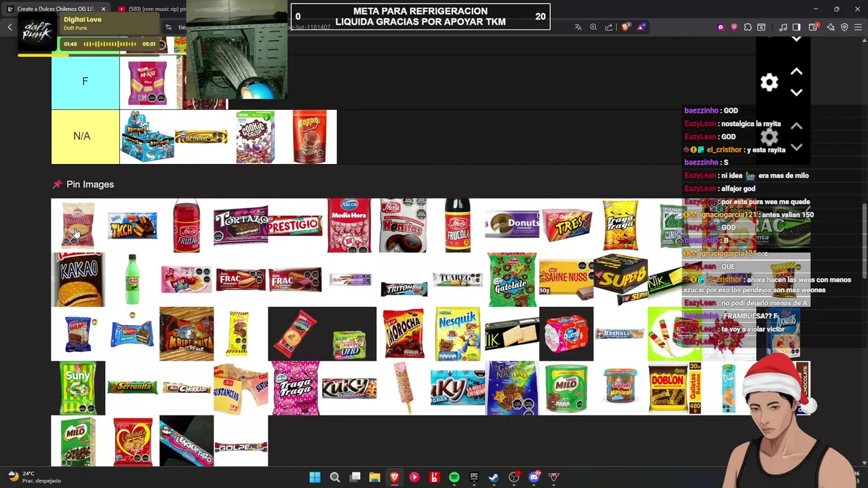Image resolution: width=868 pixels, height=488 pixels.
Task: Click the share page icon
Action: [x=609, y=27]
